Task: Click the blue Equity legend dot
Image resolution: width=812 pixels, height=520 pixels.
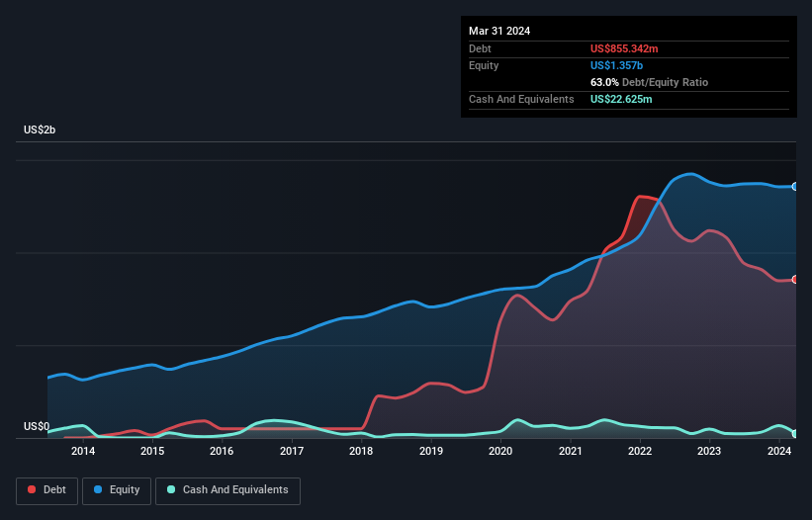Action: (98, 489)
